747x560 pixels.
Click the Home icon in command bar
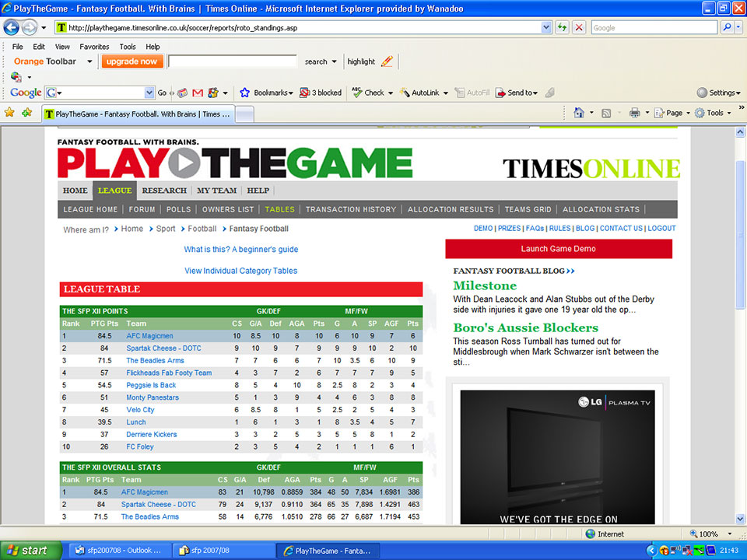click(x=578, y=113)
